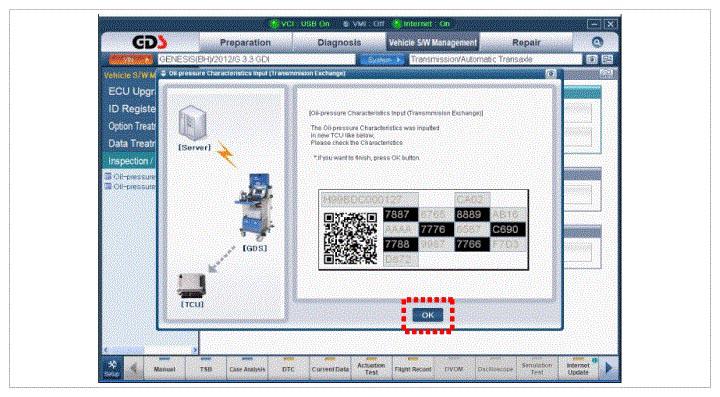Select Option Treatment in sidebar

131,126
